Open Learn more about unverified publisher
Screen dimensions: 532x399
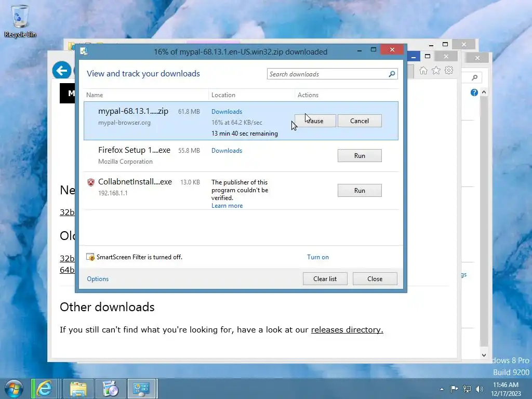(x=227, y=206)
